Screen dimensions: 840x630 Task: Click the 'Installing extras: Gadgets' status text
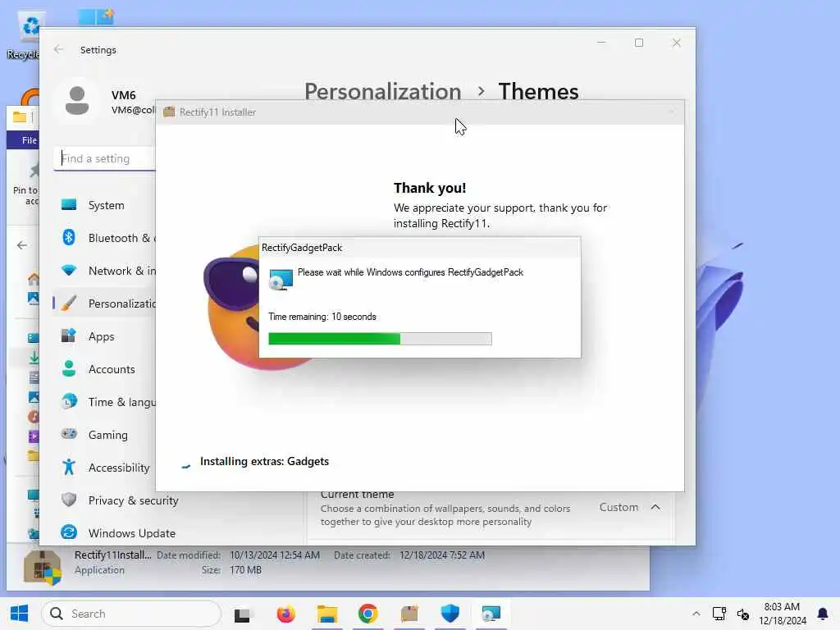point(264,461)
